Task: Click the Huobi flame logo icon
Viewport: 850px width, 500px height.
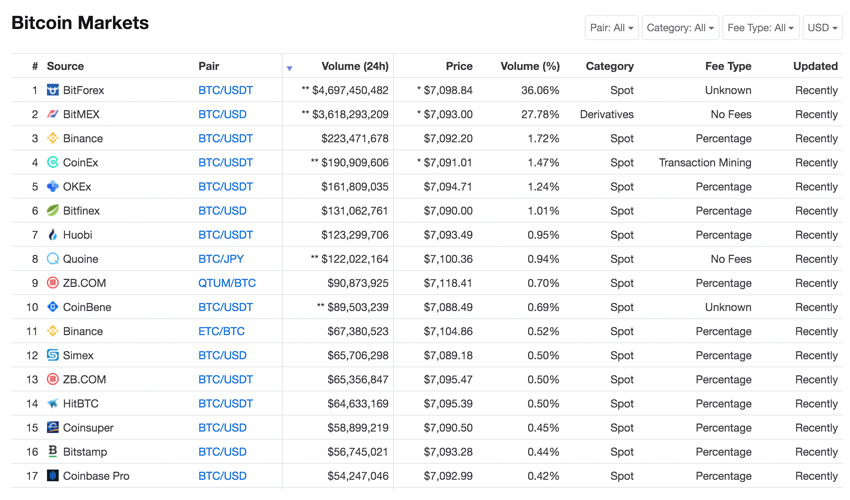Action: point(53,235)
